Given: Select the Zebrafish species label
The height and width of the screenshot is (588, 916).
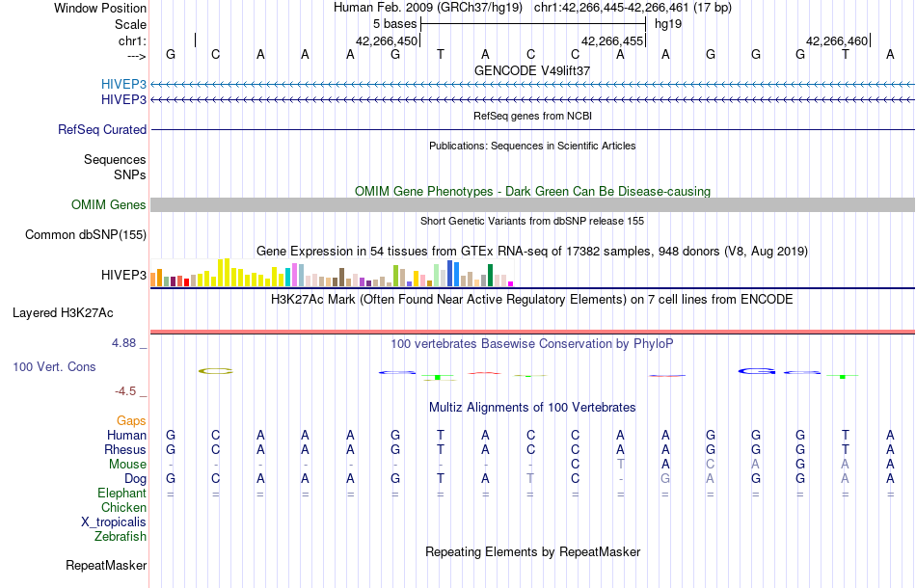Looking at the screenshot, I should tap(121, 536).
